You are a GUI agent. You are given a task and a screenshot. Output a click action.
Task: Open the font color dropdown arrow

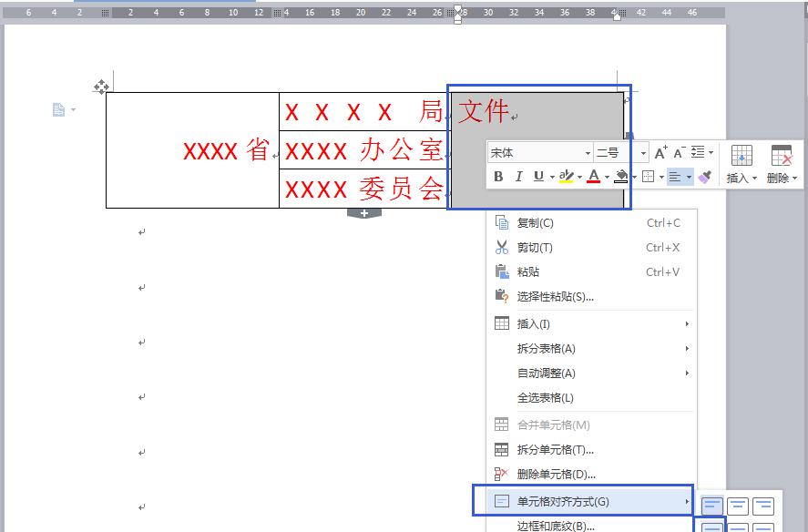tap(607, 178)
